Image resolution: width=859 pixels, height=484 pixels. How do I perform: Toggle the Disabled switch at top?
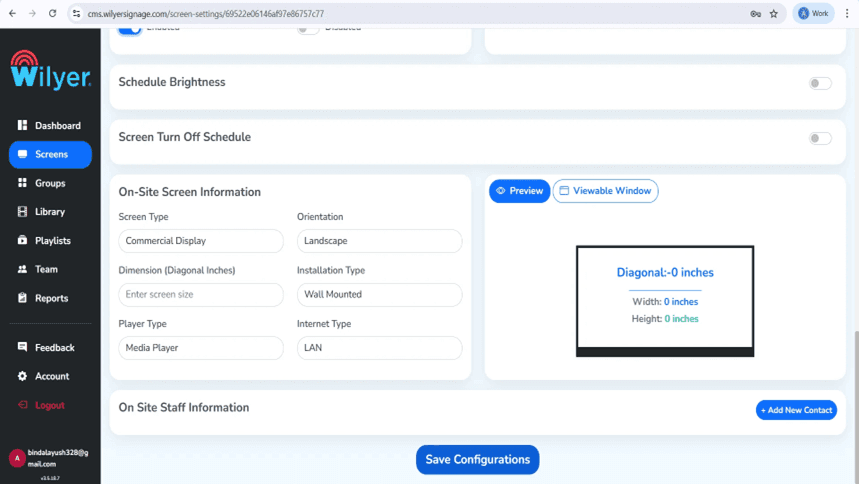click(x=308, y=29)
